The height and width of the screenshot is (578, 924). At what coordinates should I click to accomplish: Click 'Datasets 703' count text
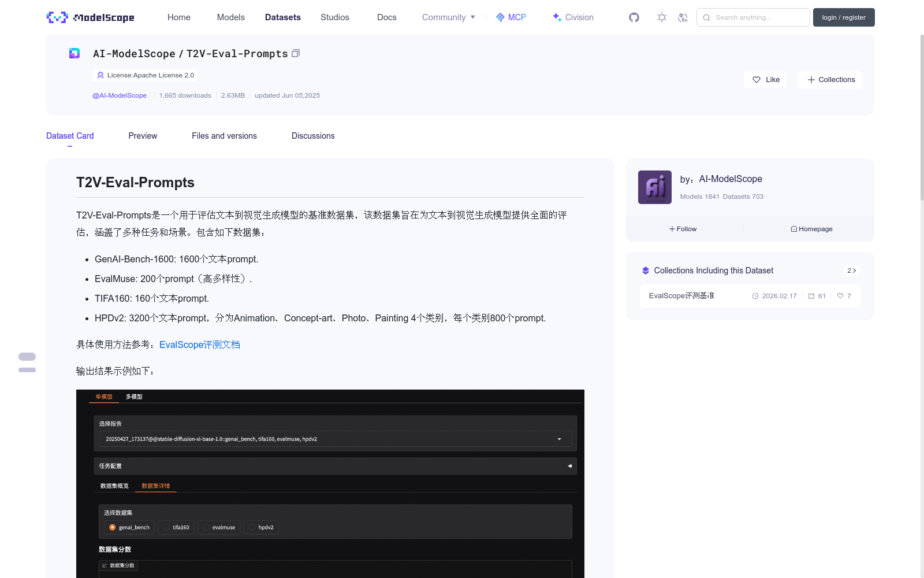[x=743, y=197]
